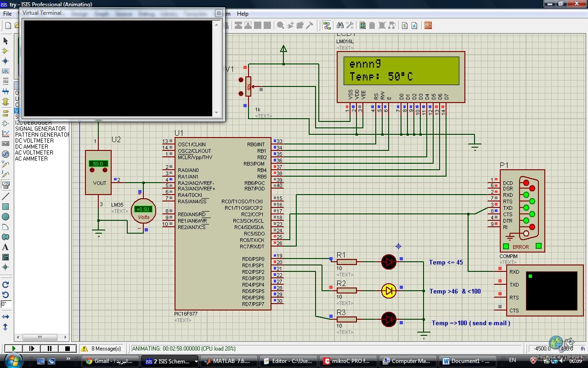This screenshot has height=368, width=588.
Task: Open the Property Assignment Tool icon
Action: tap(350, 25)
